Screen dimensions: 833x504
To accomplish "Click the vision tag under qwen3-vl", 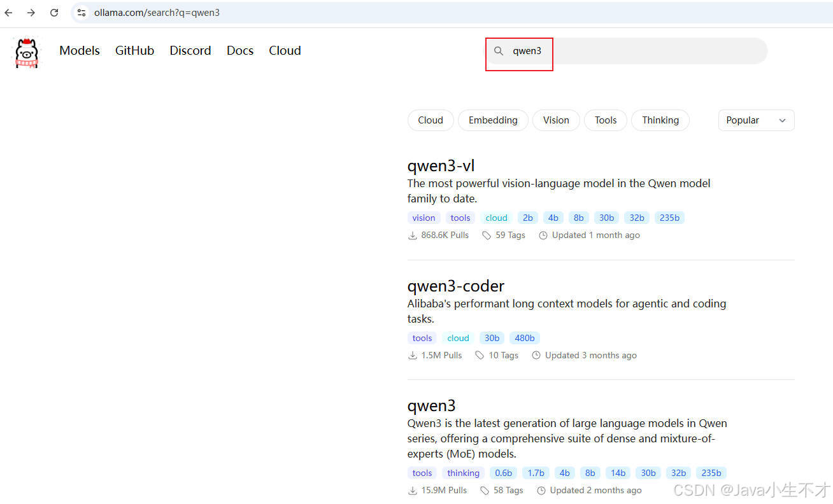I will [424, 218].
